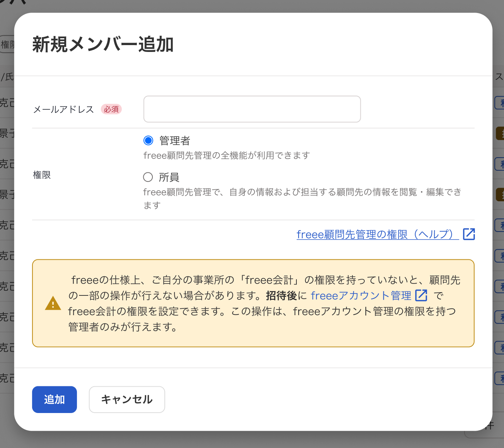The image size is (504, 448).
Task: Open freee顧問先管理の権限（ヘルプ） link
Action: tap(378, 234)
